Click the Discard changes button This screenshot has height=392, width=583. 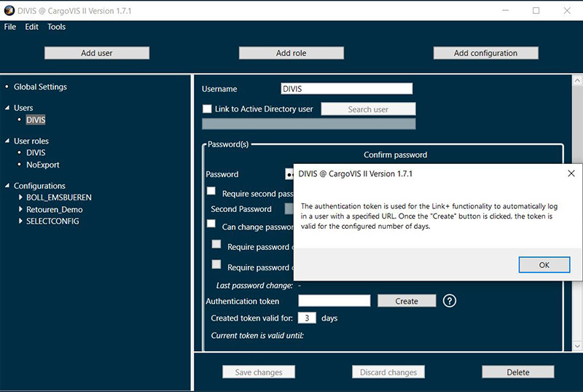pyautogui.click(x=388, y=372)
